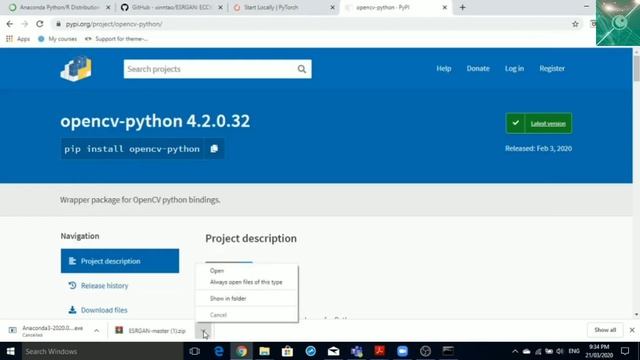Open the Apps shortcut in bookmarks bar
This screenshot has width=640, height=360.
tap(18, 39)
